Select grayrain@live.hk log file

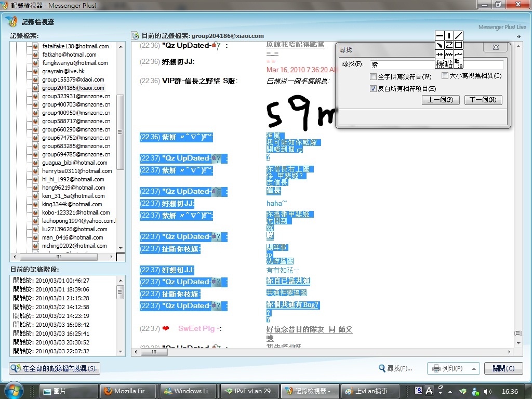pyautogui.click(x=63, y=71)
